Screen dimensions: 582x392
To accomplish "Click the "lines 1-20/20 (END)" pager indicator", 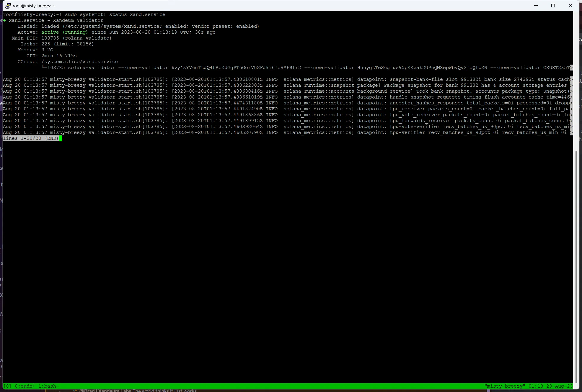I will 31,138.
